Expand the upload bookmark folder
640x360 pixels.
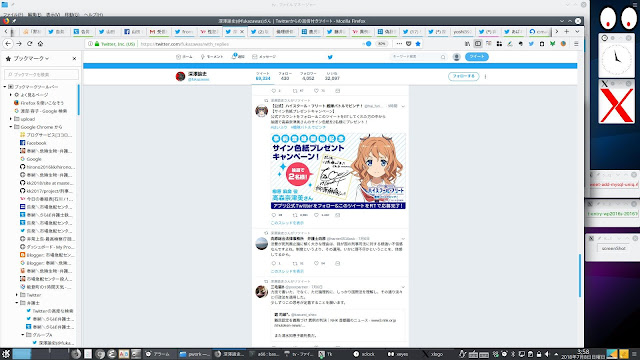click(x=11, y=119)
